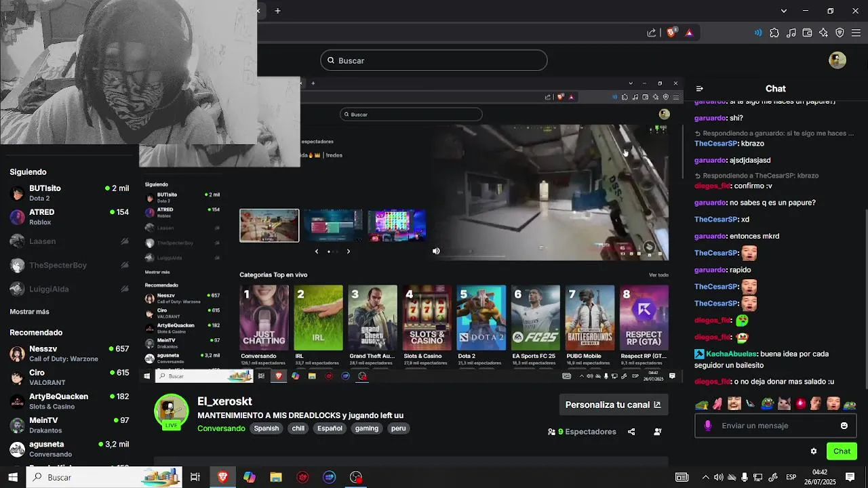
Task: Select the Español tag
Action: [x=330, y=428]
